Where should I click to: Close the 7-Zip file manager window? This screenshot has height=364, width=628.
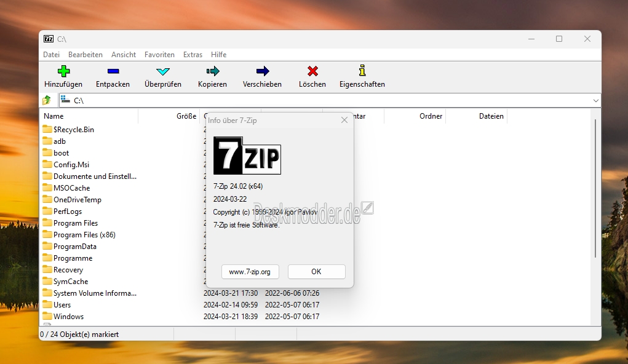(587, 39)
